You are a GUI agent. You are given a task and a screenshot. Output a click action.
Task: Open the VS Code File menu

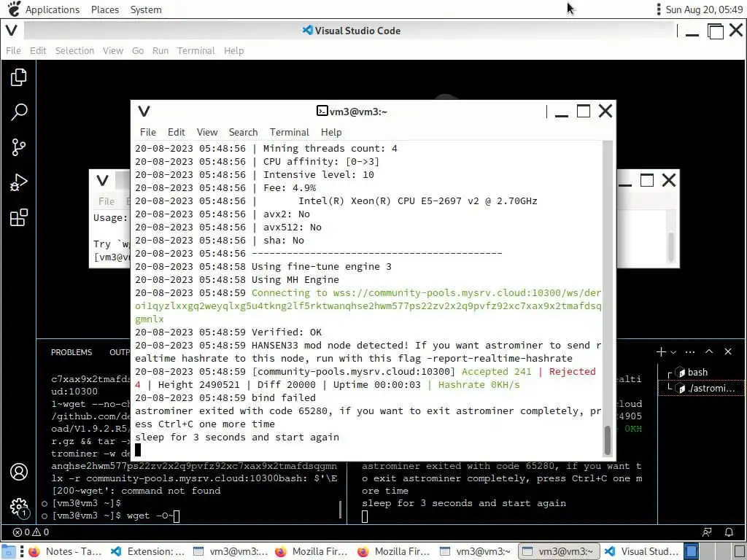pos(13,50)
